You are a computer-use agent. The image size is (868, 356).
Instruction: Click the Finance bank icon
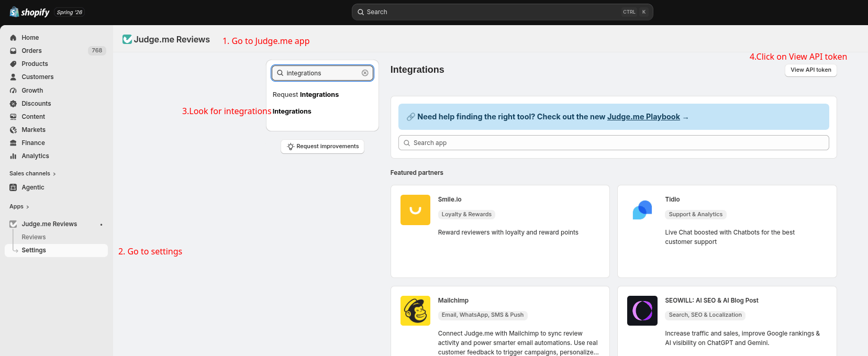(x=13, y=143)
